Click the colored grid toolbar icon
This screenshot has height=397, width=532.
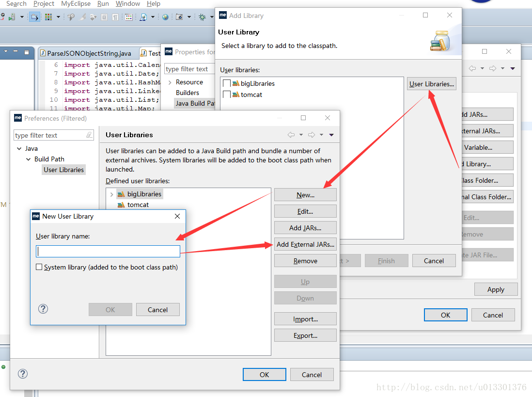pyautogui.click(x=48, y=16)
